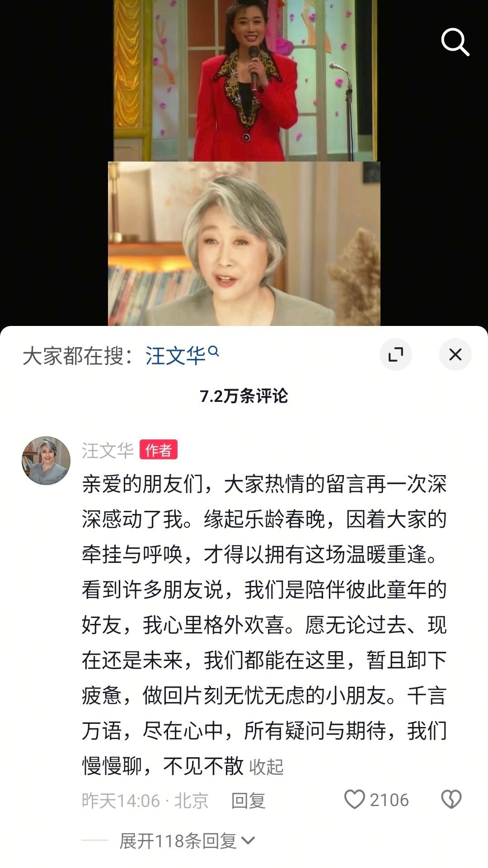Like the author's comment with the heart
488x868 pixels.
point(354,800)
